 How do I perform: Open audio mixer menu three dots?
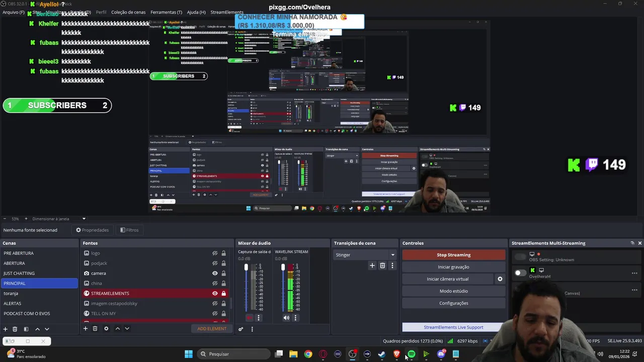click(x=252, y=329)
